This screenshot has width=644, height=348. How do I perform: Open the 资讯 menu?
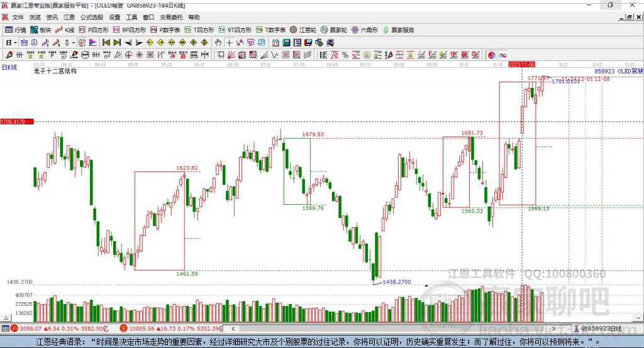(52, 17)
